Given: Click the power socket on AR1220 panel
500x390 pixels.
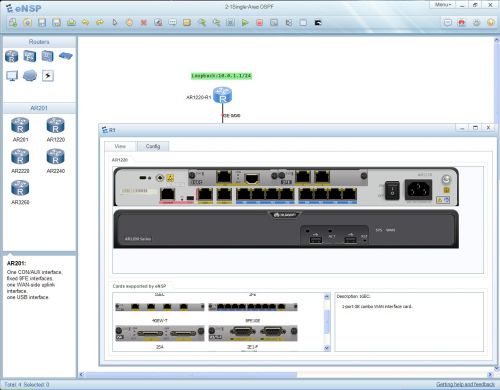Looking at the screenshot, I should [418, 190].
